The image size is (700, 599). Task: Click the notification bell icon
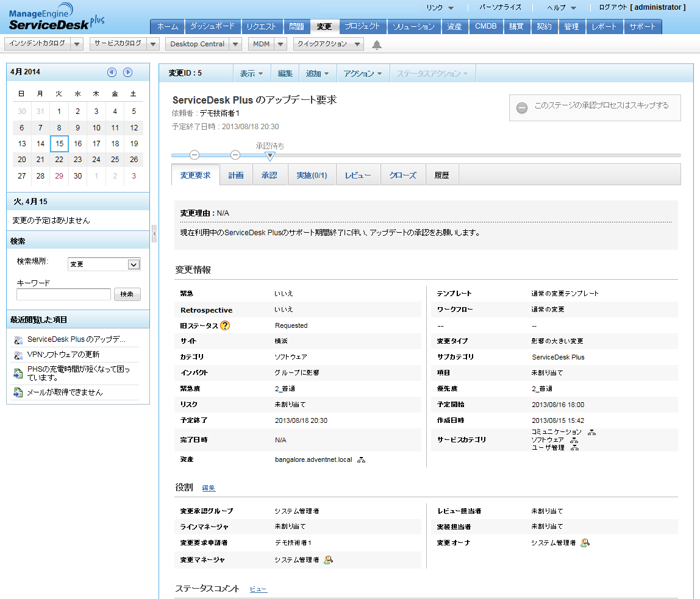[x=377, y=44]
